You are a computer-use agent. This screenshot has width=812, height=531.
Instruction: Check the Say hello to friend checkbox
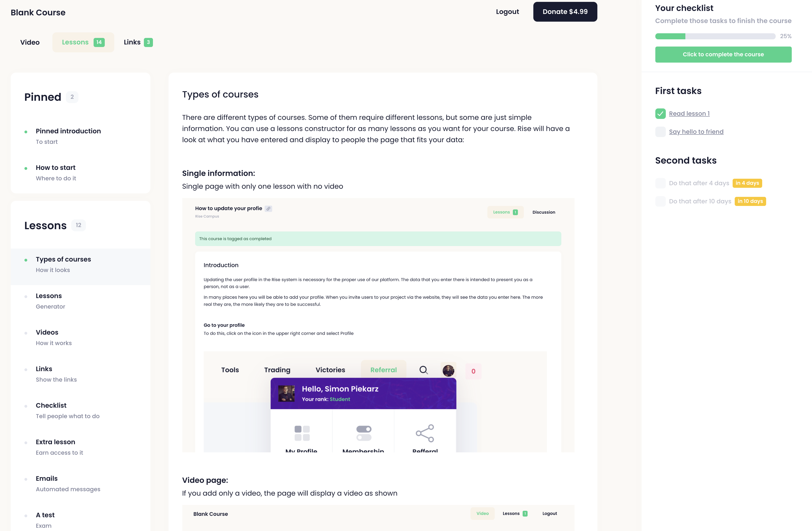point(660,132)
